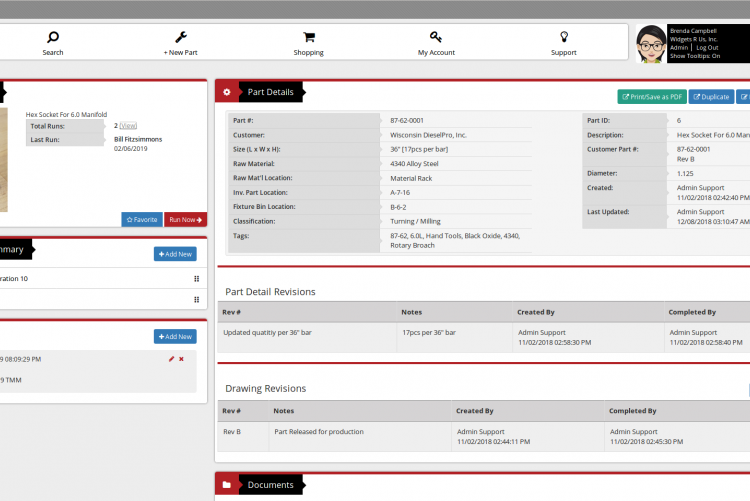Click the Brenda Campbell avatar picture
Image resolution: width=750 pixels, height=501 pixels.
651,42
